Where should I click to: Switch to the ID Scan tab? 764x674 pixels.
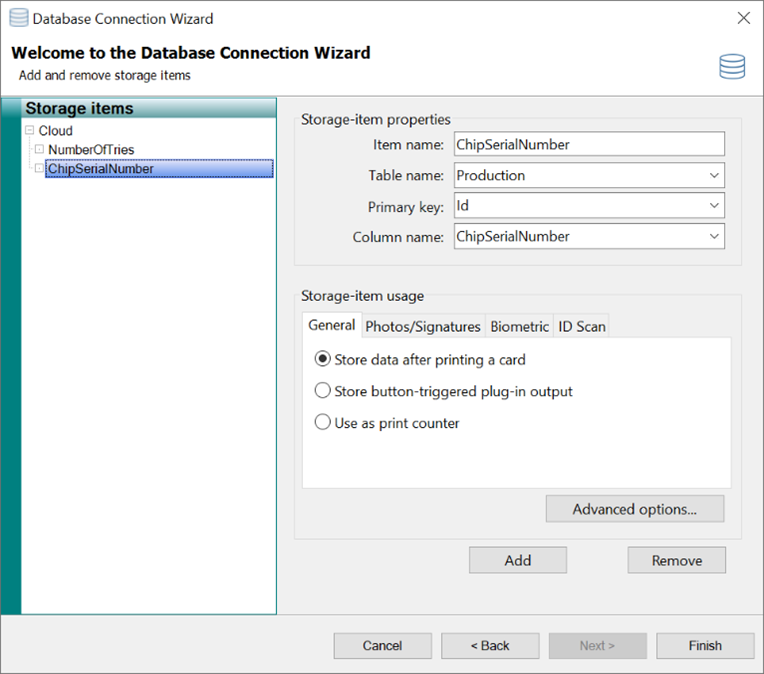coord(581,326)
